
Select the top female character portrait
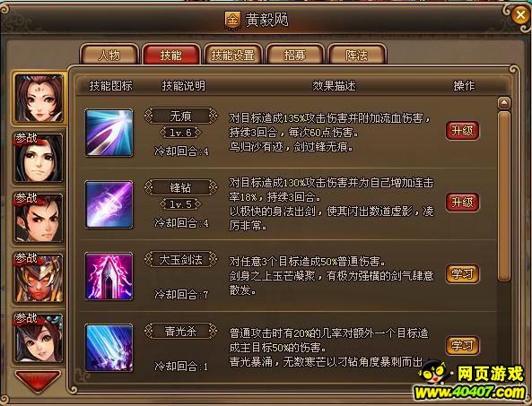coord(39,99)
